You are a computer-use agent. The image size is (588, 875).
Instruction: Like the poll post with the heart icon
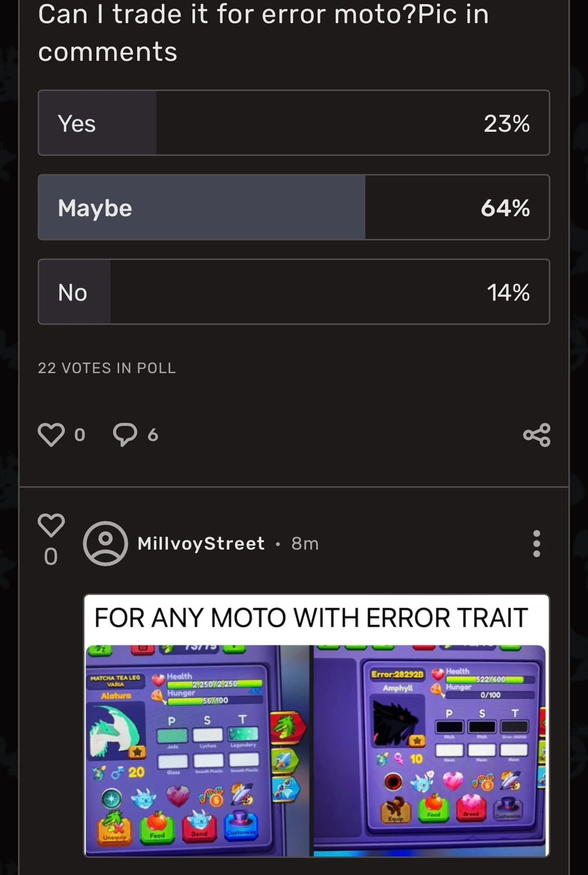[x=51, y=434]
